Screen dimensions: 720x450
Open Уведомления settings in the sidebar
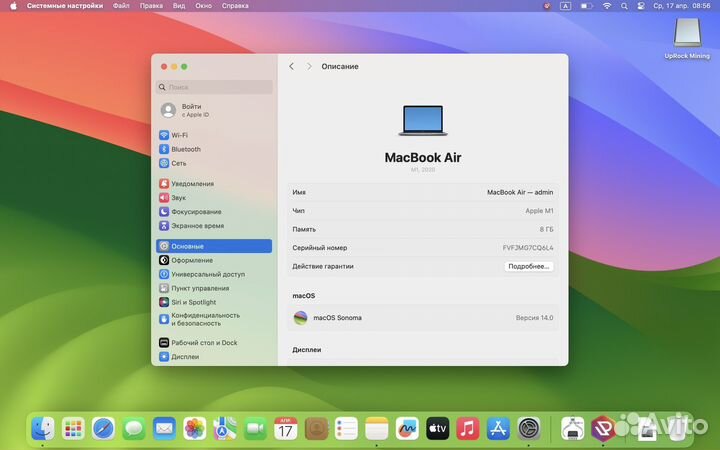click(214, 184)
